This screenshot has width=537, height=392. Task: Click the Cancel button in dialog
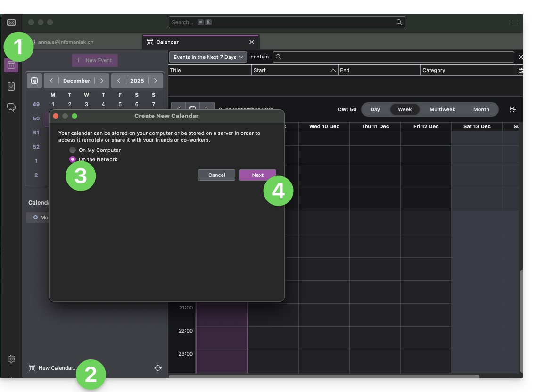pos(216,175)
